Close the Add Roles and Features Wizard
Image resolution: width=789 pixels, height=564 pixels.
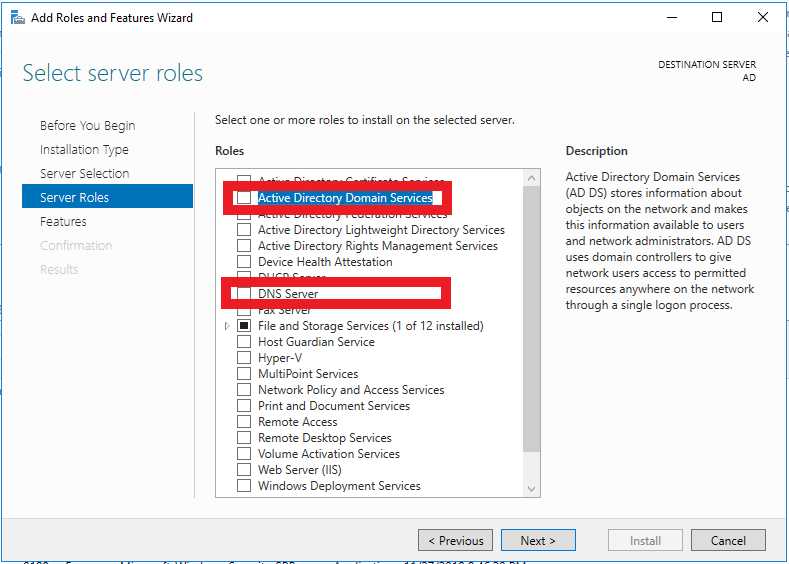point(763,17)
